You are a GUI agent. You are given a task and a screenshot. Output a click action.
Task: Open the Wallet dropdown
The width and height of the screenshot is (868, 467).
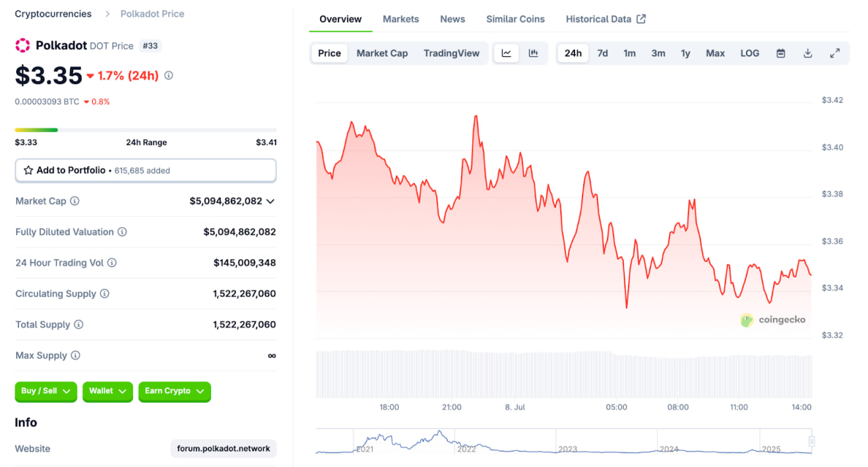click(107, 391)
